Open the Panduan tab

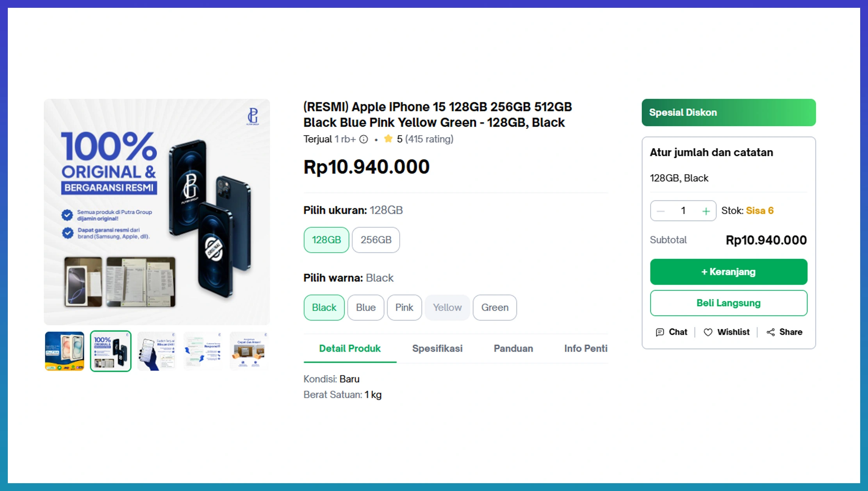click(x=513, y=348)
